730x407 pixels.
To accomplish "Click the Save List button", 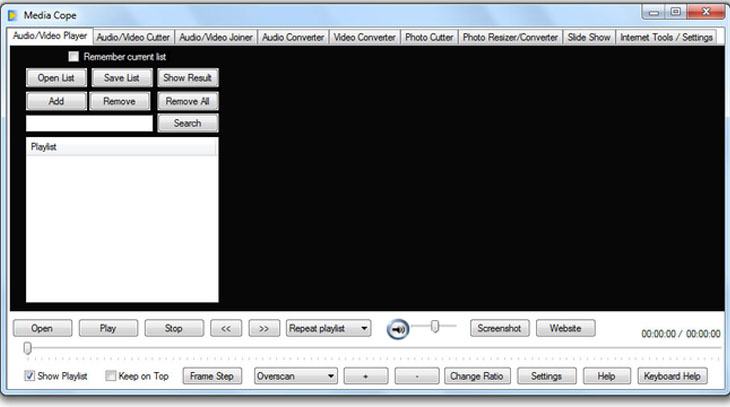I will 122,78.
